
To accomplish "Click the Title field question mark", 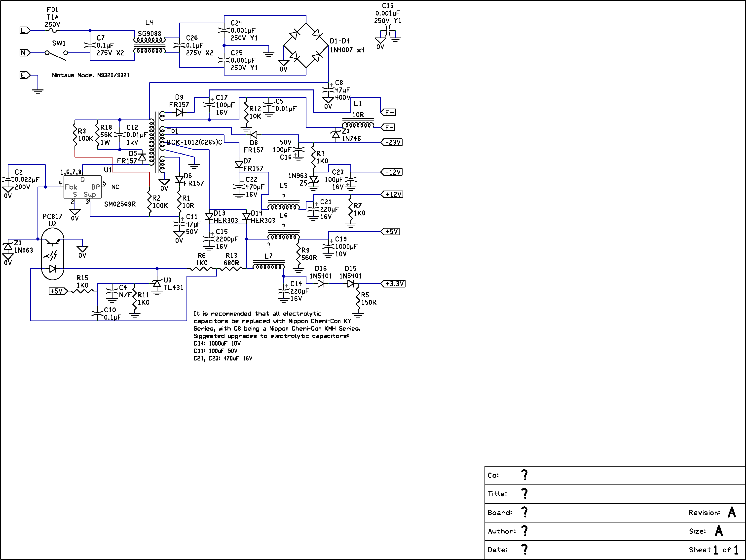I will (524, 494).
